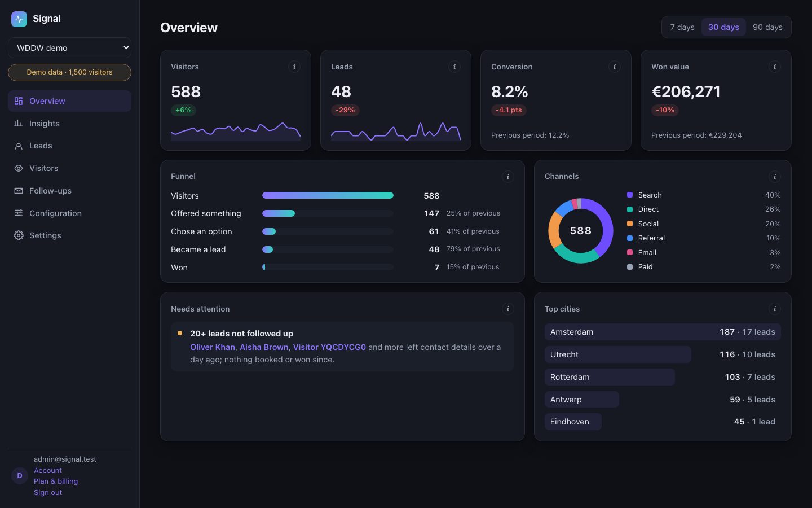Click 'Previous period: €229,204' text
The width and height of the screenshot is (812, 508).
(696, 135)
